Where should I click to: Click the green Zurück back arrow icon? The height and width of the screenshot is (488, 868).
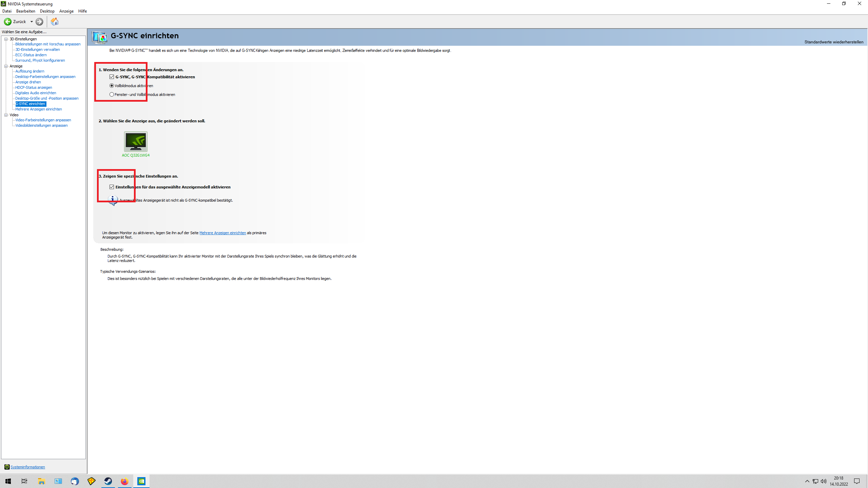coord(7,22)
